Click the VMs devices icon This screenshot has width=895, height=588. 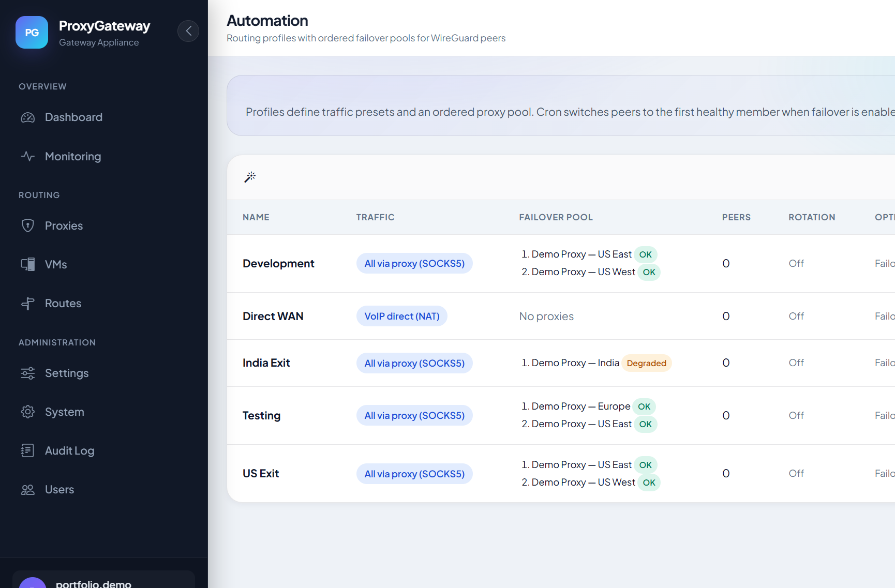[28, 264]
